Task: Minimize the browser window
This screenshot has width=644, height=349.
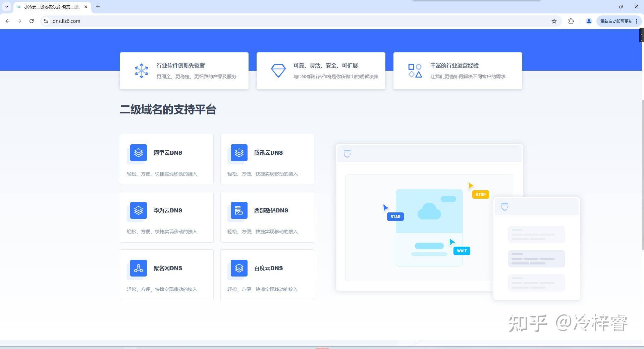Action: click(605, 7)
